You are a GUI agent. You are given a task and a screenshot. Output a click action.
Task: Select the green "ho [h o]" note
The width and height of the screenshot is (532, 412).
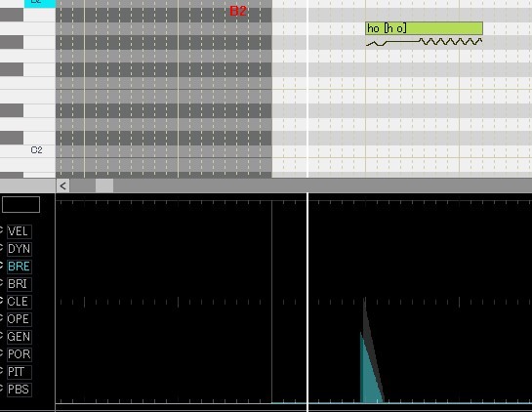coord(424,28)
